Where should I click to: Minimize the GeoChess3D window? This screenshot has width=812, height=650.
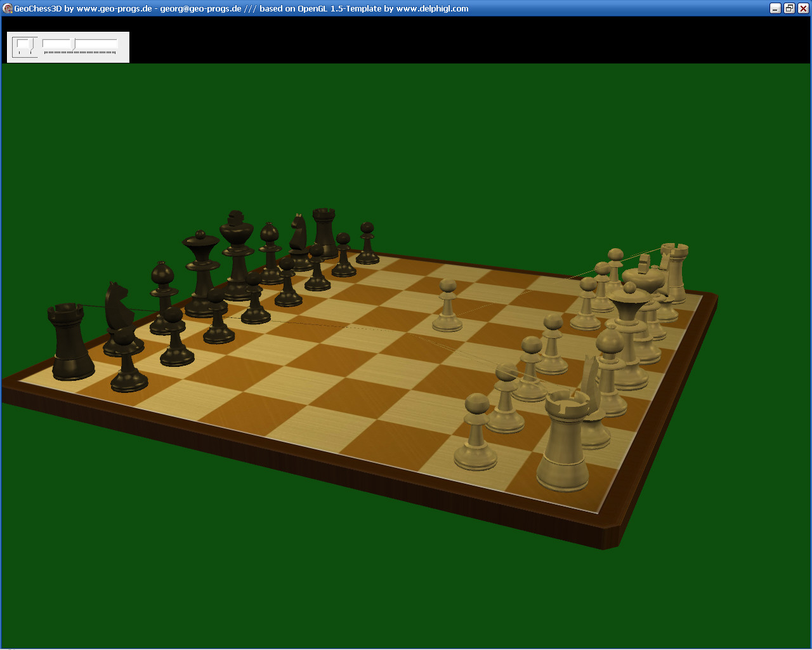point(775,8)
